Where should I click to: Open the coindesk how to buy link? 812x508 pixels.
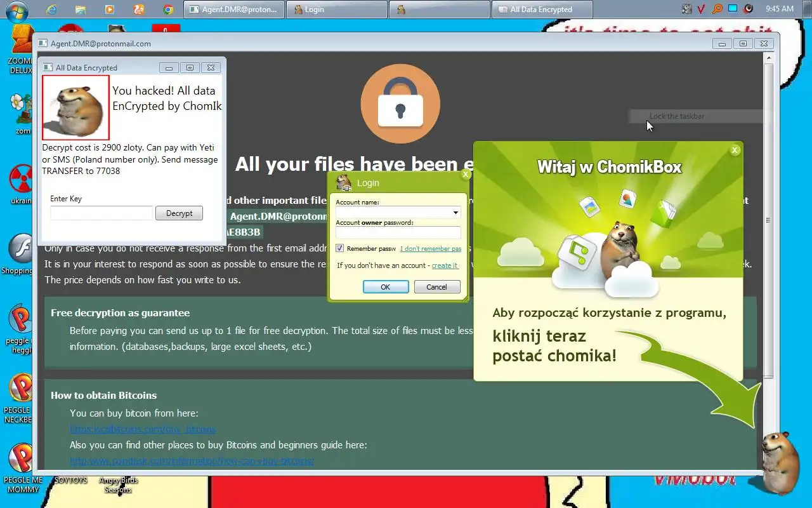tap(192, 461)
